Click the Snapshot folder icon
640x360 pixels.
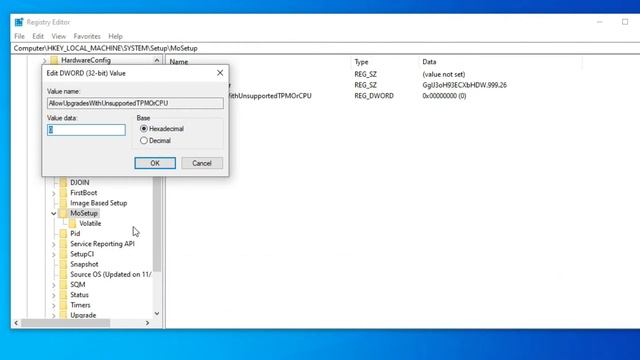63,264
